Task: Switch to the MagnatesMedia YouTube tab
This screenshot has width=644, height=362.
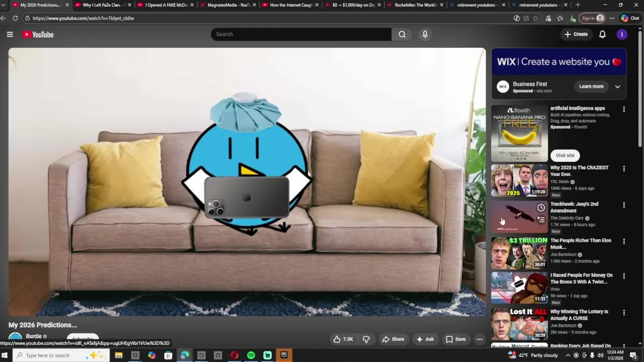Action: [228, 5]
